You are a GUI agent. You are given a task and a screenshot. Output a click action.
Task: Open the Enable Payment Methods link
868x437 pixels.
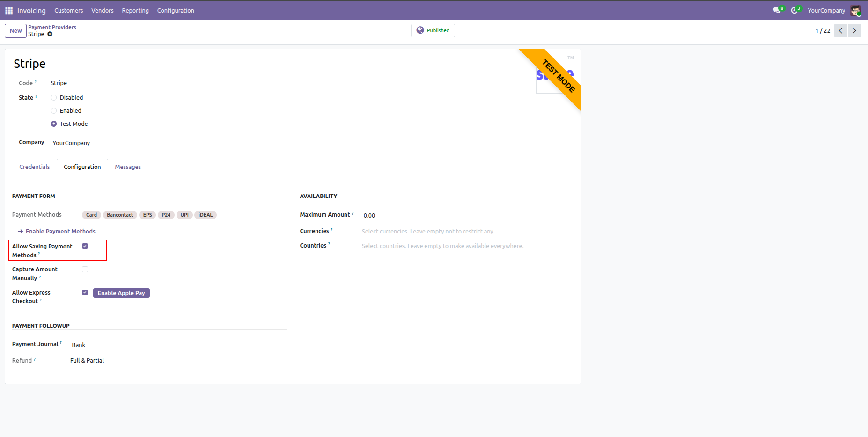pos(57,232)
